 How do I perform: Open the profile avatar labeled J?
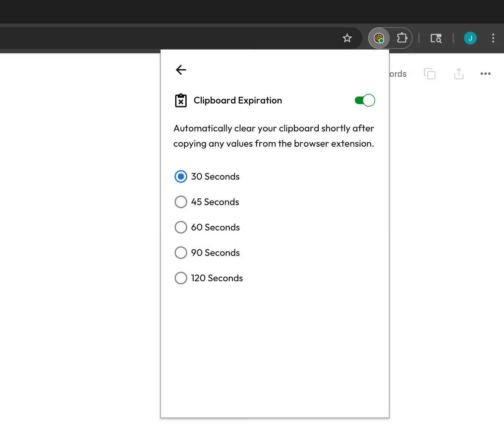click(x=470, y=38)
